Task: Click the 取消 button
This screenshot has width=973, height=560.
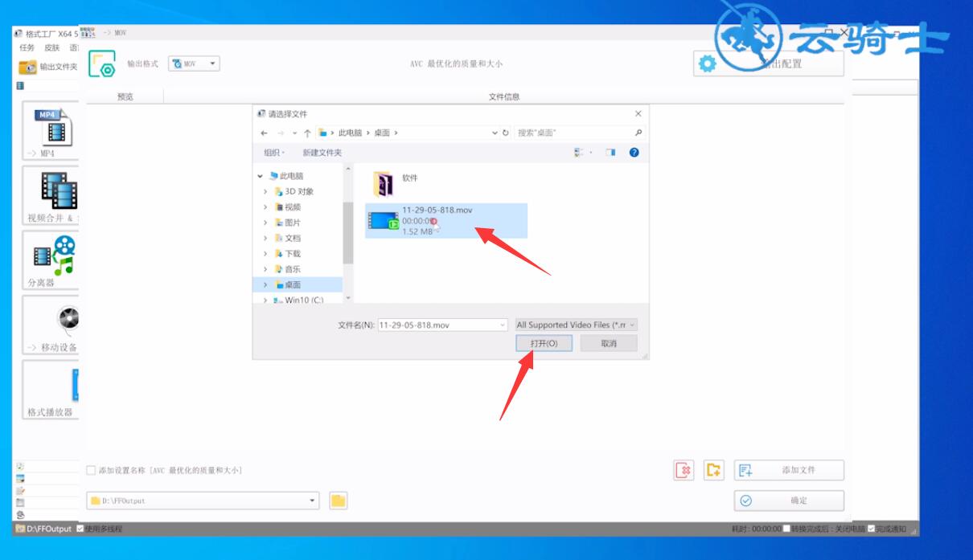Action: point(609,343)
